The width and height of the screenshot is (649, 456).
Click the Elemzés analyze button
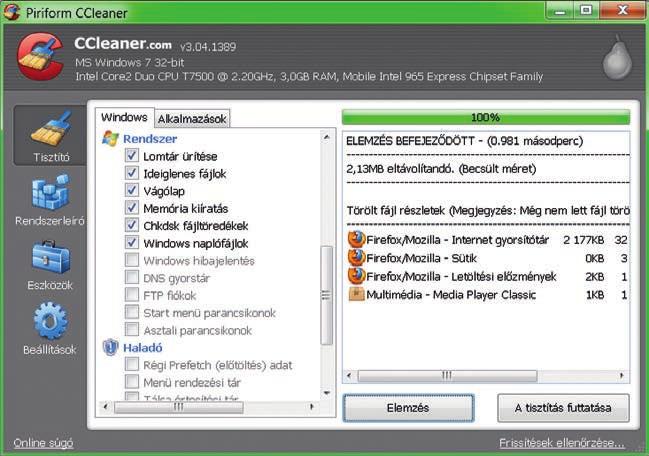point(408,408)
